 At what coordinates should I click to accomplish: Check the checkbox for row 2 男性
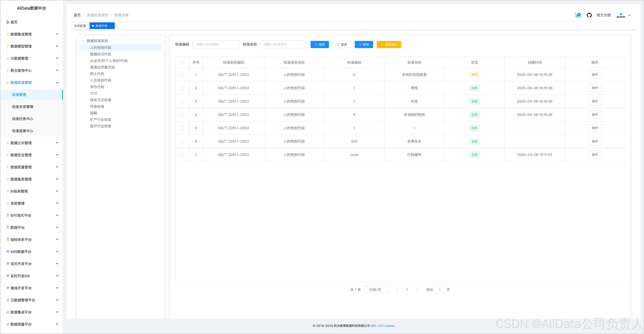[182, 88]
